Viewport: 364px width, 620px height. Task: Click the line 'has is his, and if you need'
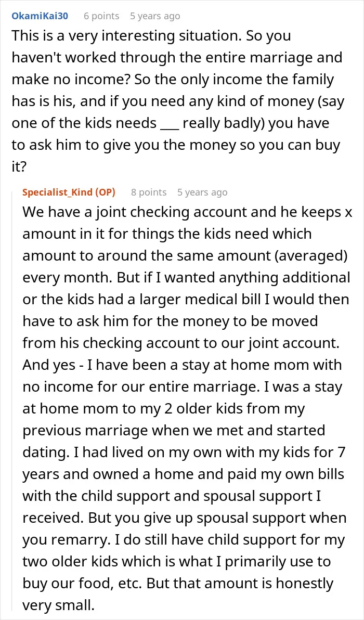(178, 102)
